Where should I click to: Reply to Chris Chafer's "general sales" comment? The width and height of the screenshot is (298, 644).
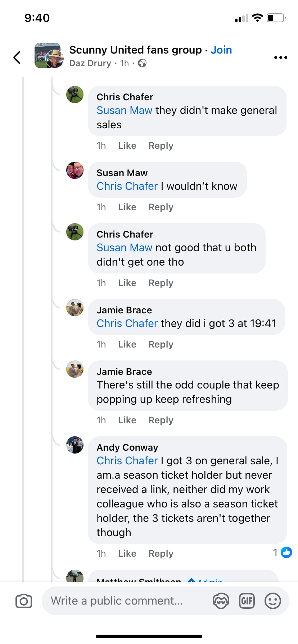click(x=161, y=146)
